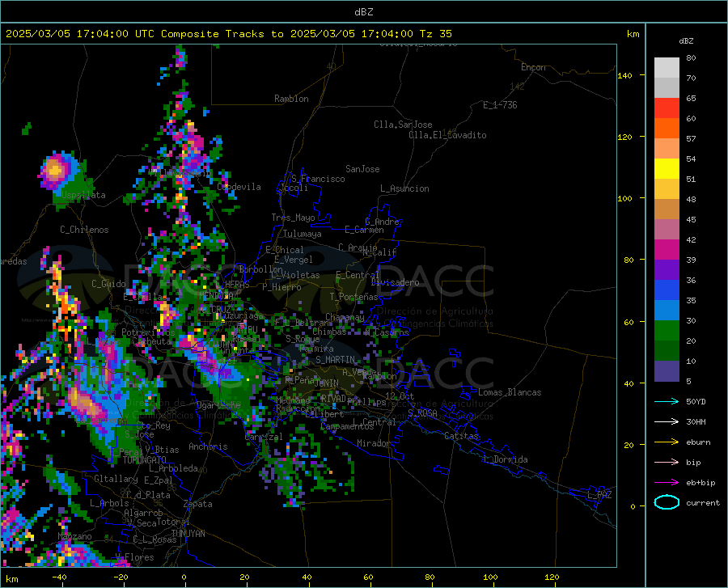Image resolution: width=728 pixels, height=588 pixels.
Task: Click the 'L_PAZ' label at map's east edge
Action: tap(599, 495)
